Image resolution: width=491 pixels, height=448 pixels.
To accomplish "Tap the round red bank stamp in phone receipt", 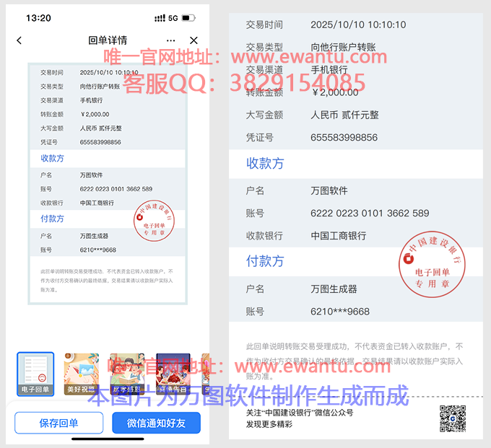I will (x=154, y=221).
